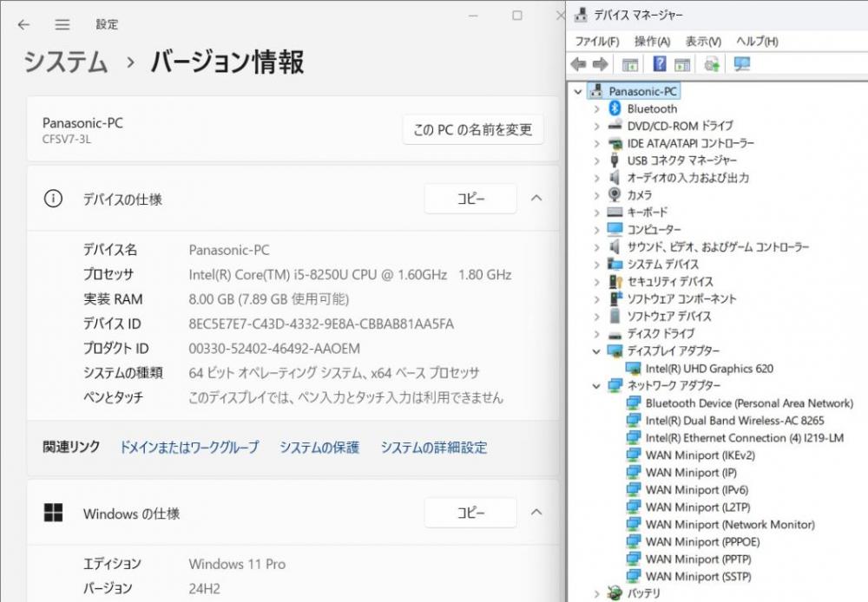
Task: Select the システム デバイス folder icon
Action: click(x=615, y=264)
